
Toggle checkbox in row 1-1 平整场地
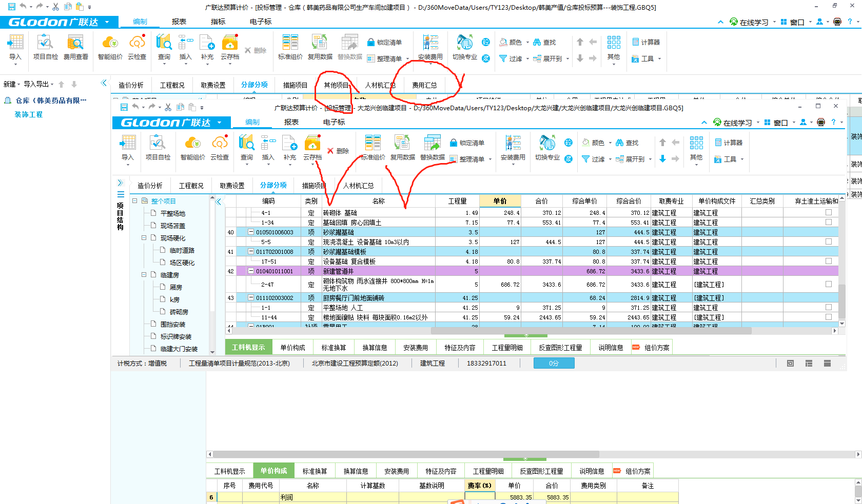pos(829,307)
